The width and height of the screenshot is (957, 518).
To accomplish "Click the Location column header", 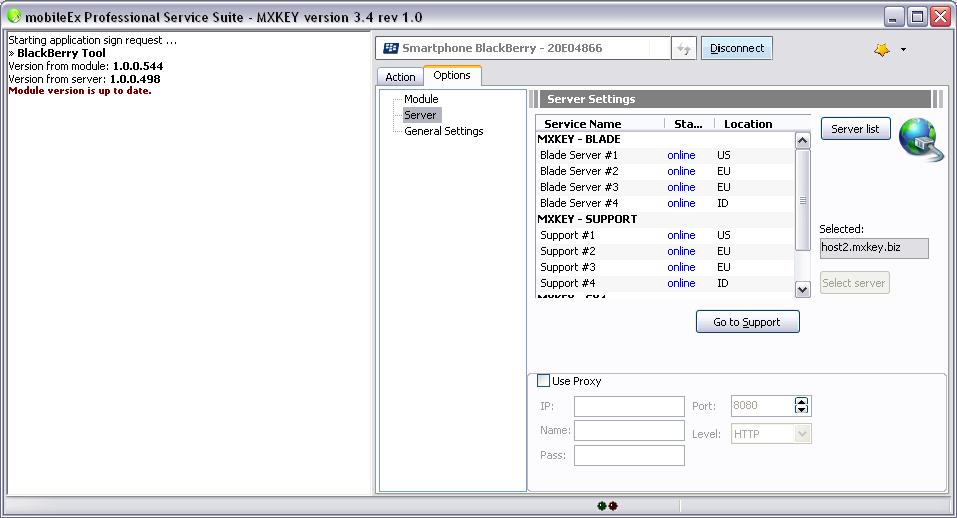I will click(x=762, y=124).
